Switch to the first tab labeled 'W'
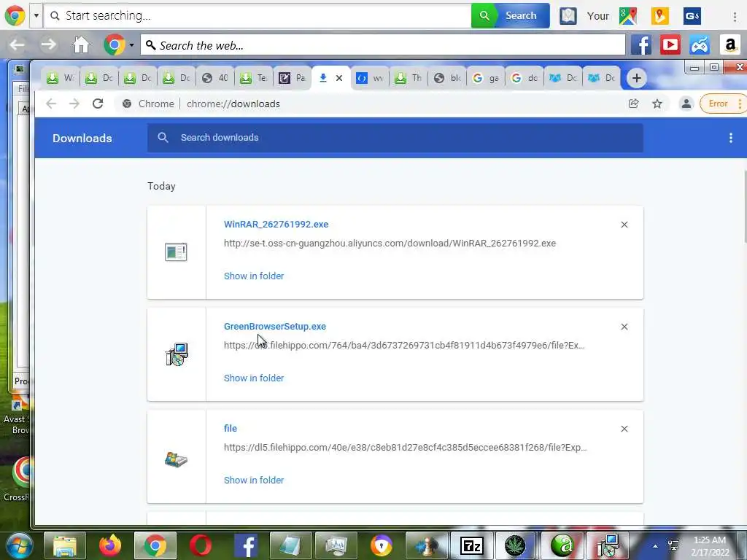 click(x=60, y=78)
